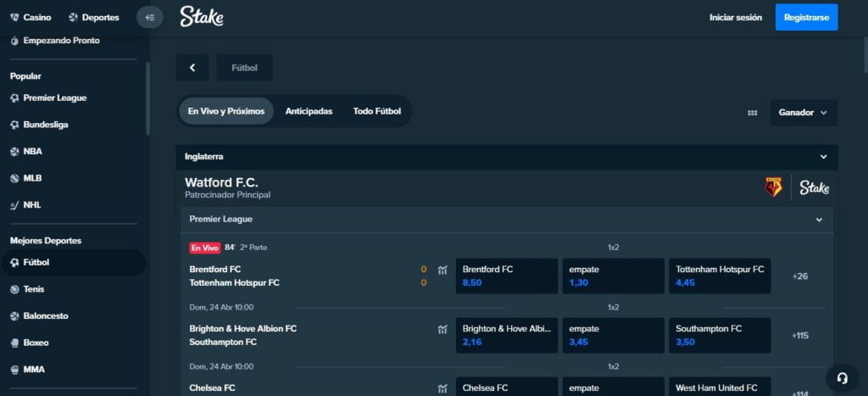Switch layout using the grid view icon
868x396 pixels.
coord(752,113)
